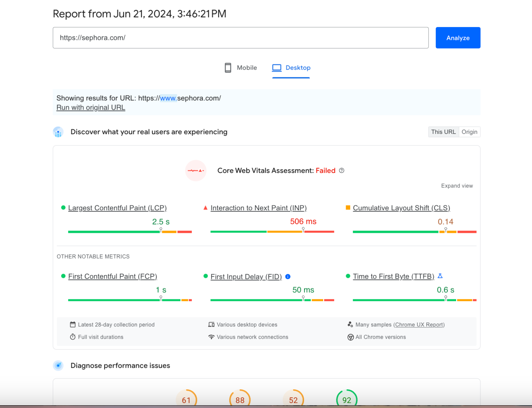Click the Diagnose performance issues icon

coord(58,365)
